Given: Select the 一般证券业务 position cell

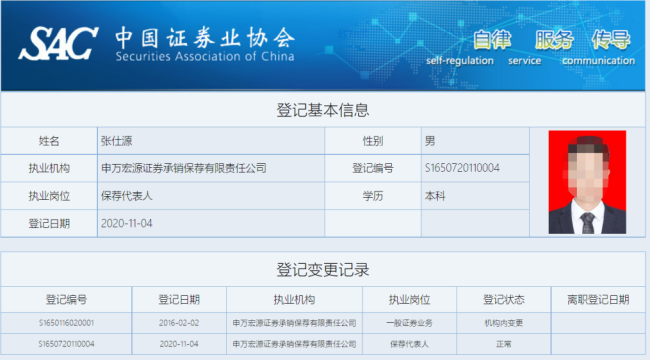Looking at the screenshot, I should coord(410,323).
